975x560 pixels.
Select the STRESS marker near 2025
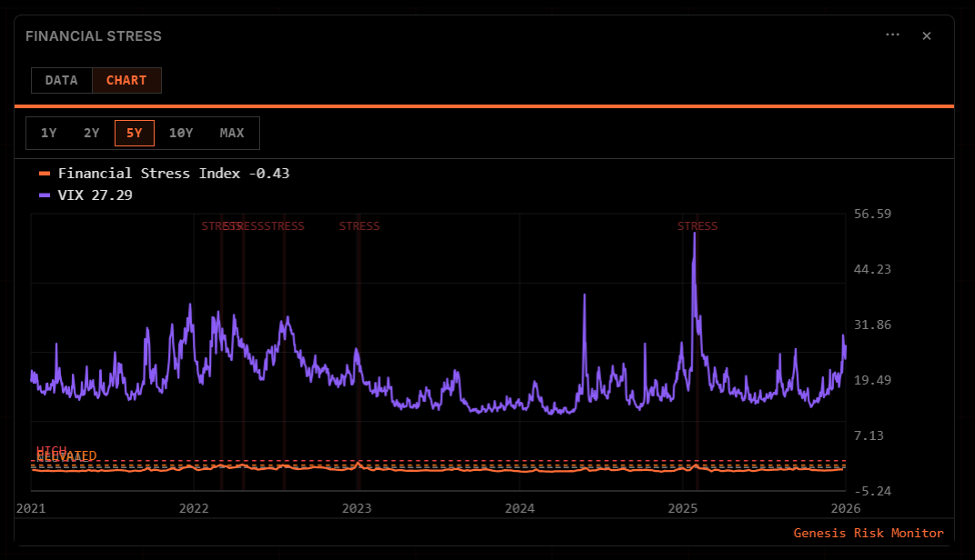[x=697, y=226]
